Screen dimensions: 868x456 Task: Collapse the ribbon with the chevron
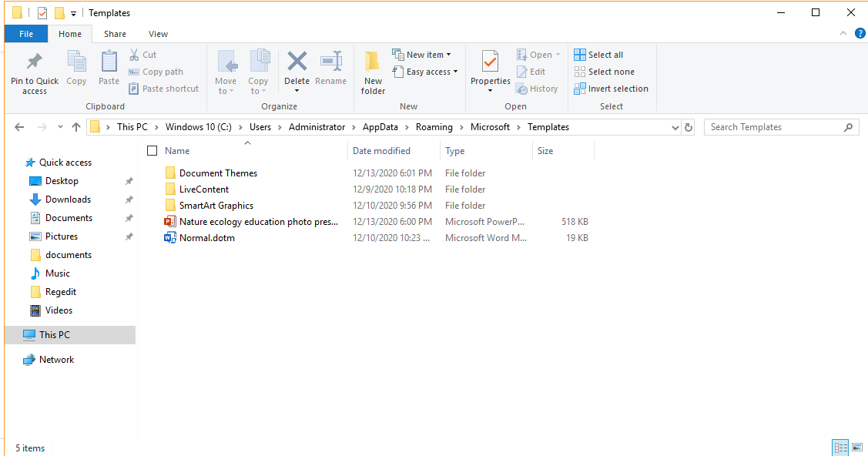tap(843, 34)
